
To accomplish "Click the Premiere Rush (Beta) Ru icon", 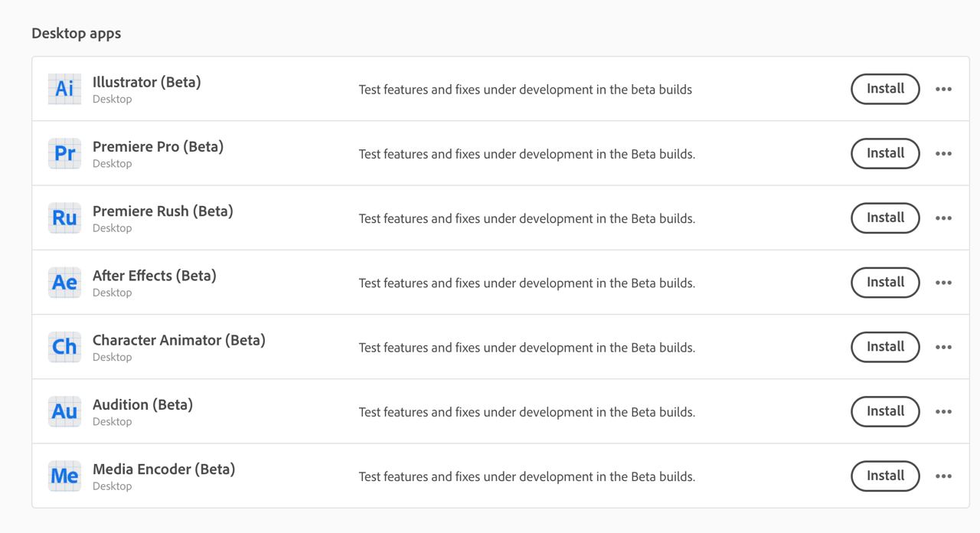I will [64, 217].
